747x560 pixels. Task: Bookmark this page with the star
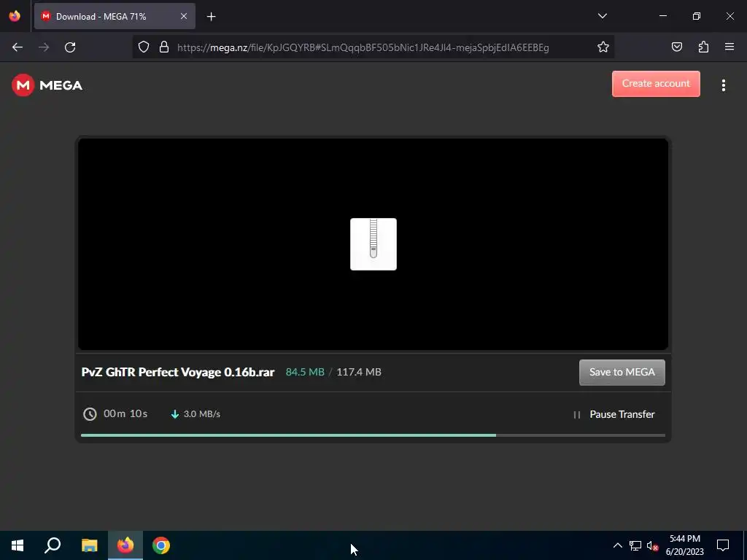tap(603, 47)
